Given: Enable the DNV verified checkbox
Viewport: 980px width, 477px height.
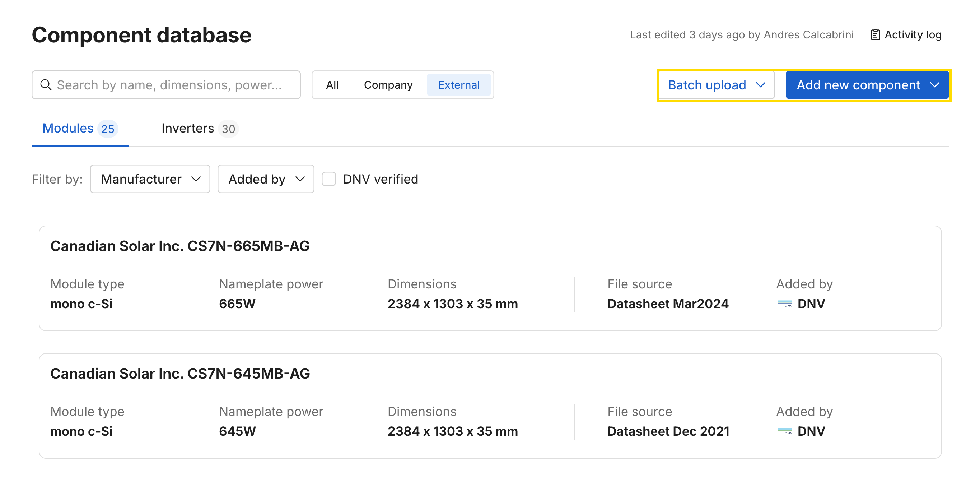Looking at the screenshot, I should tap(329, 179).
